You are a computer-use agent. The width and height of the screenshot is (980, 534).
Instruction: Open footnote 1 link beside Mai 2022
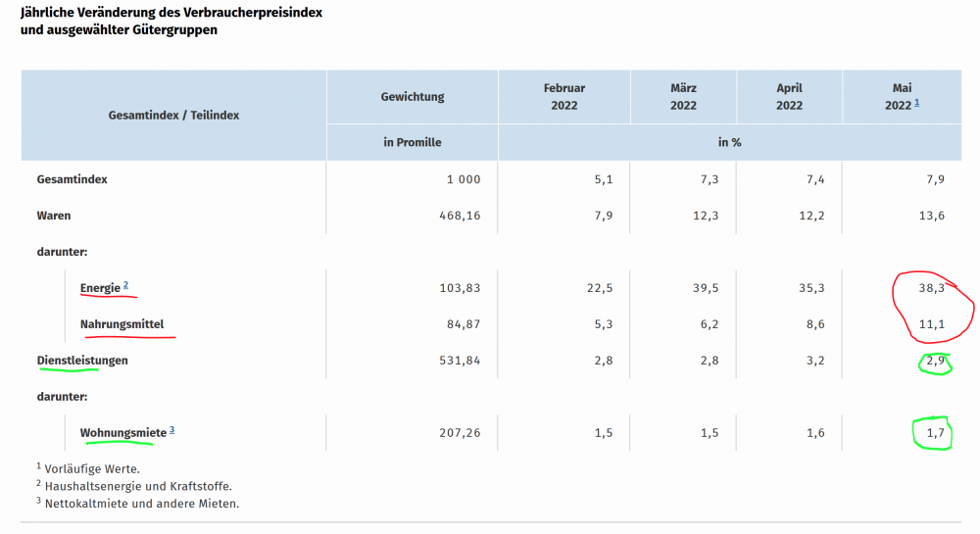(916, 103)
